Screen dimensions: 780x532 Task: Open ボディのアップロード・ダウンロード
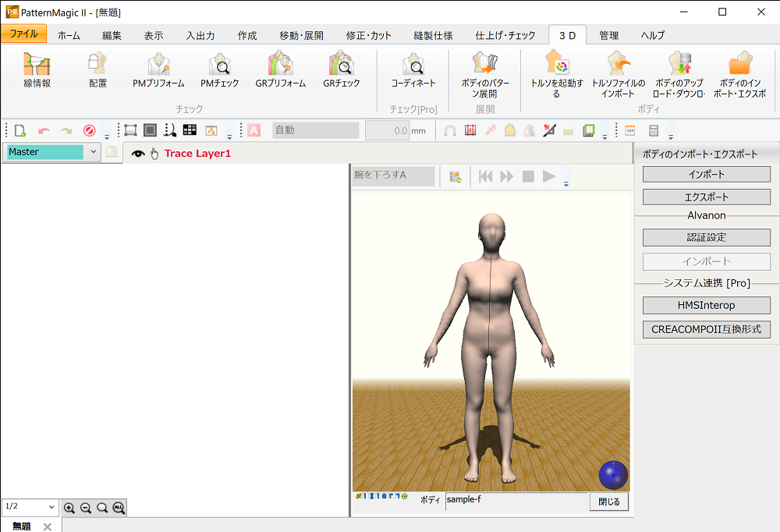(679, 75)
